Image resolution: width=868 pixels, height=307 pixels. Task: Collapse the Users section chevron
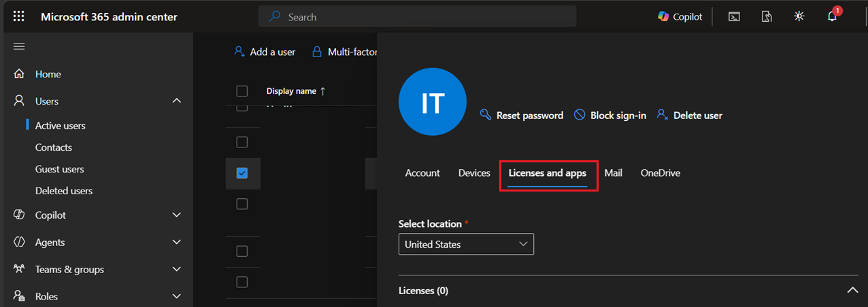[x=177, y=101]
